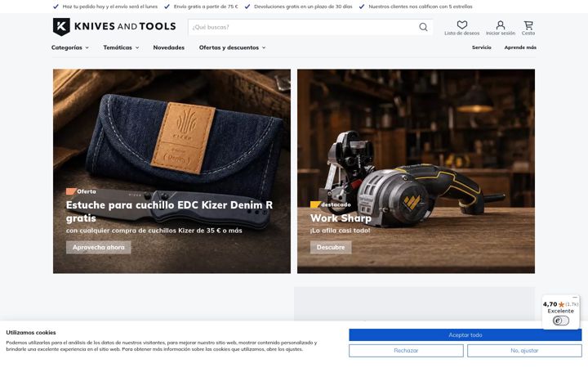This screenshot has width=588, height=368.
Task: Click 'Estuche para cuchillo EDC Kizer Denim R gratis' heading
Action: (170, 212)
